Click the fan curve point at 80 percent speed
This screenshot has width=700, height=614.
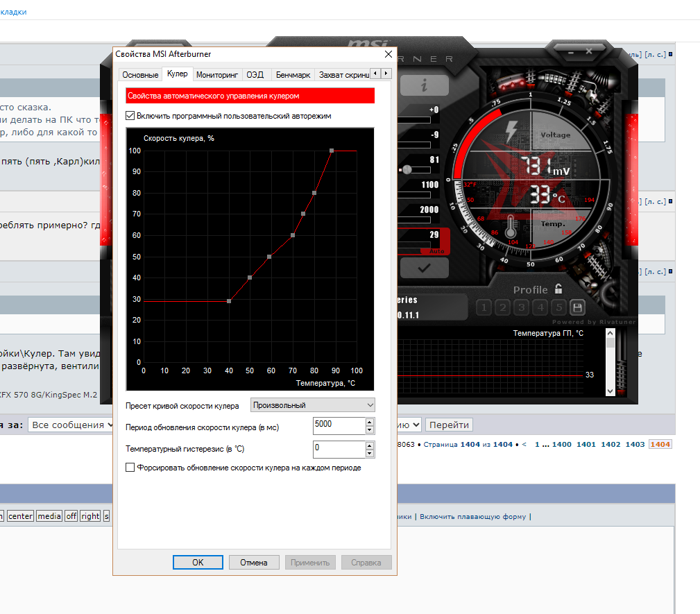coord(314,193)
